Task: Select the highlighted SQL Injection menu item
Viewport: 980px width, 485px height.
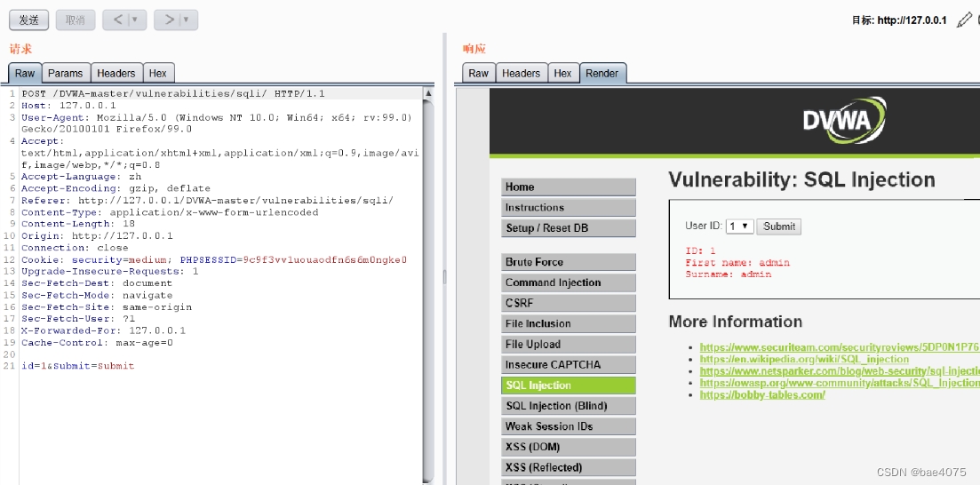Action: click(x=568, y=385)
